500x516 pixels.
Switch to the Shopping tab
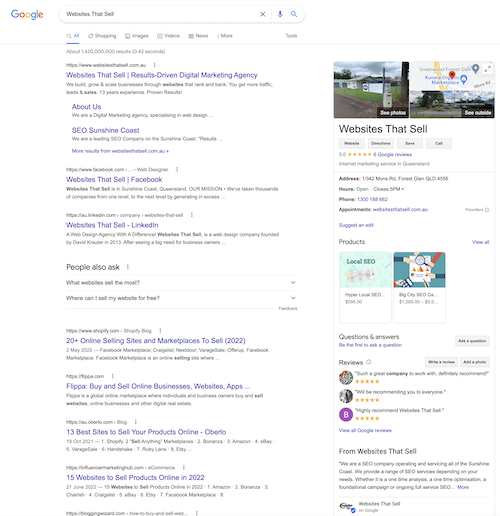tap(102, 36)
